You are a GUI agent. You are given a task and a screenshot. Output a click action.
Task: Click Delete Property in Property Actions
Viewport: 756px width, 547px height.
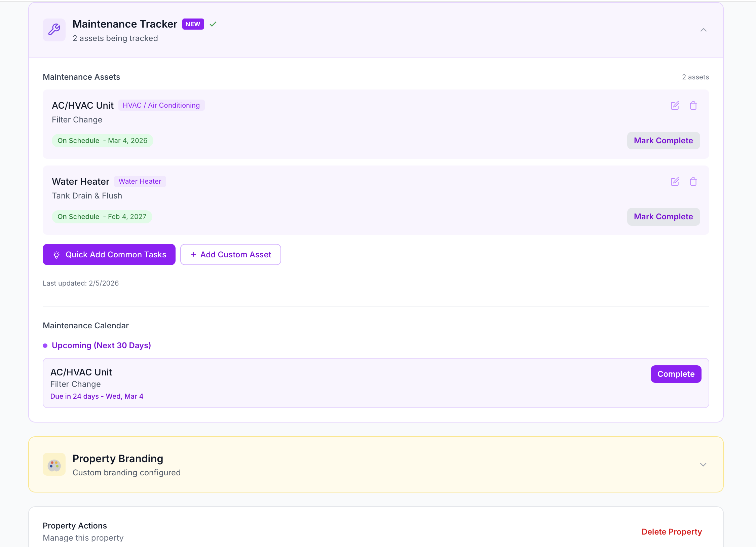tap(672, 532)
